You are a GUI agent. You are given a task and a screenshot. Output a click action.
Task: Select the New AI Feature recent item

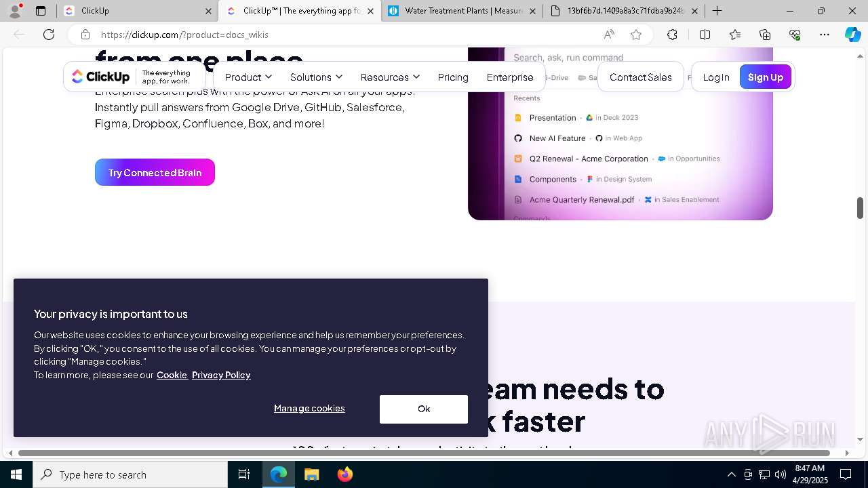click(578, 138)
